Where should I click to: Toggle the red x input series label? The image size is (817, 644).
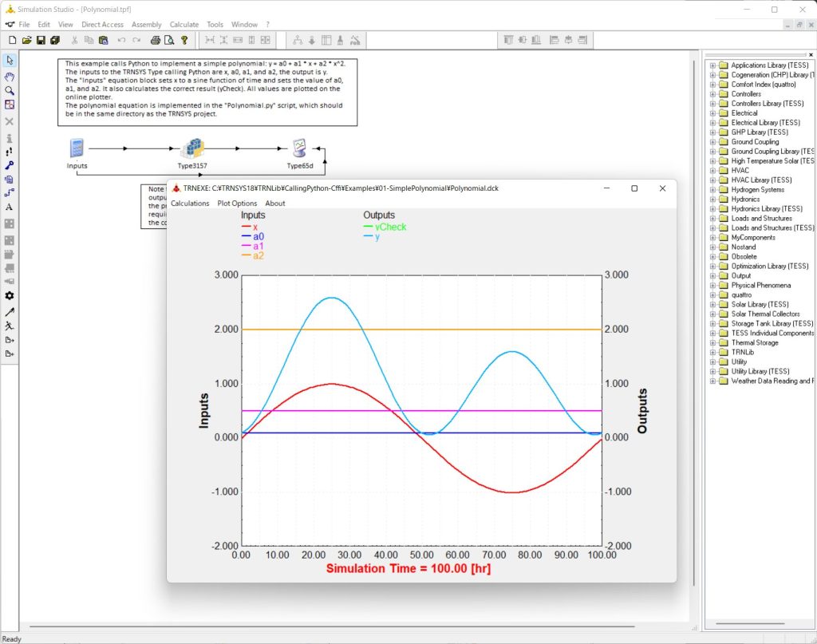[255, 227]
